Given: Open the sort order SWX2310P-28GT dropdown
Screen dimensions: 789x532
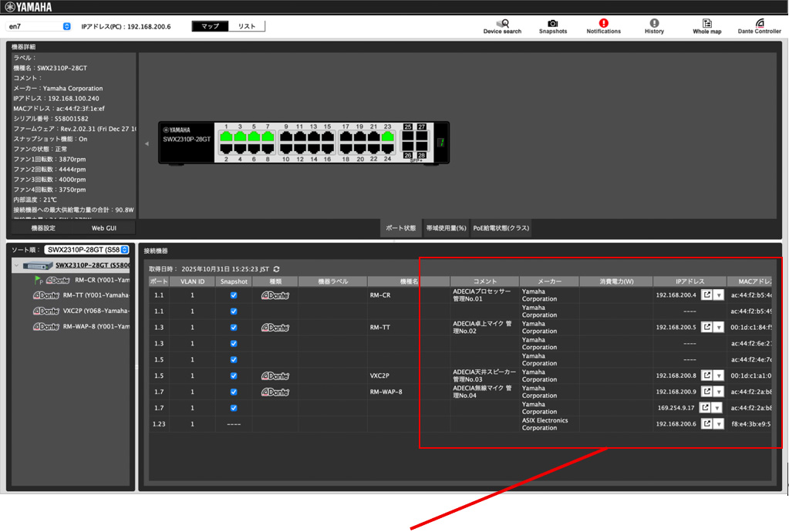Looking at the screenshot, I should 86,250.
